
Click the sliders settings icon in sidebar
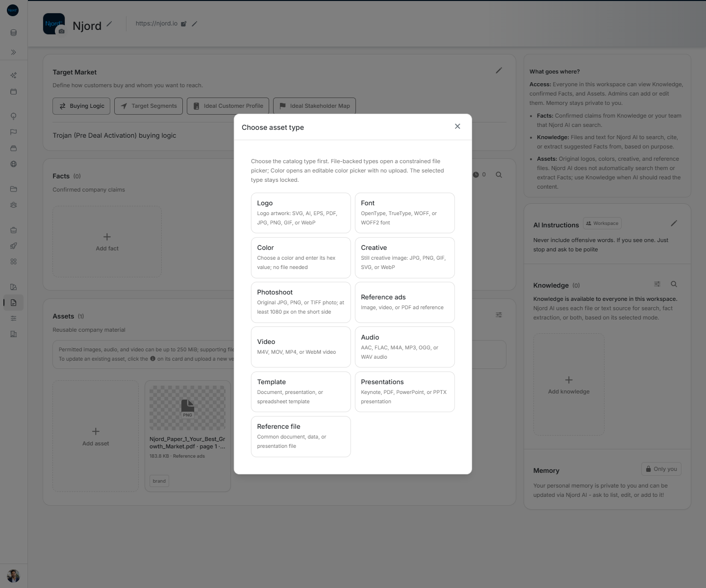tap(14, 318)
